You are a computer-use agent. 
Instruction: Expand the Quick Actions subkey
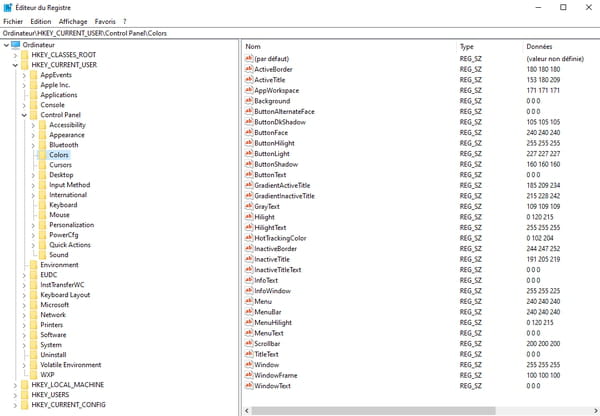click(x=33, y=245)
